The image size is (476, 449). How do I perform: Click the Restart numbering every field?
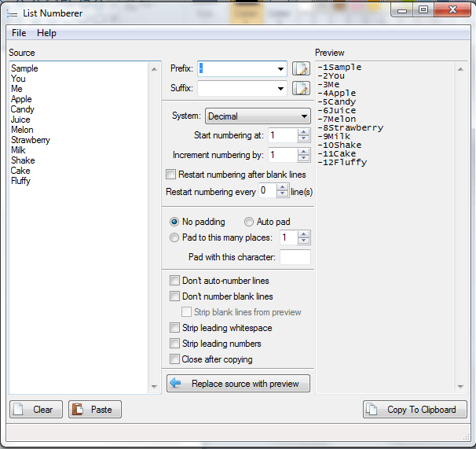pos(267,190)
